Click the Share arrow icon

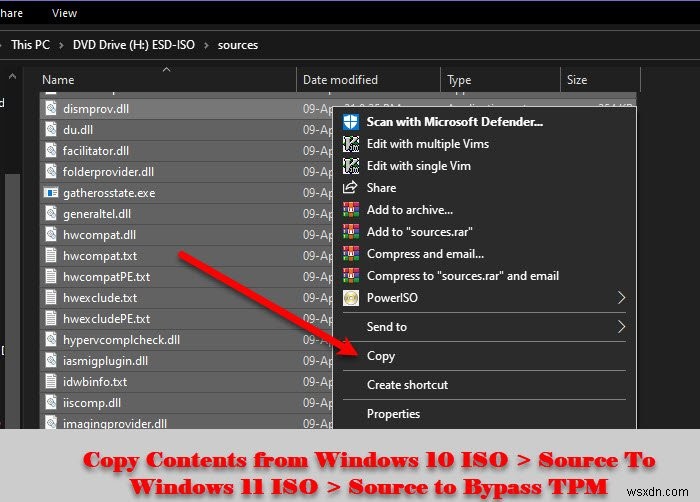pyautogui.click(x=350, y=188)
